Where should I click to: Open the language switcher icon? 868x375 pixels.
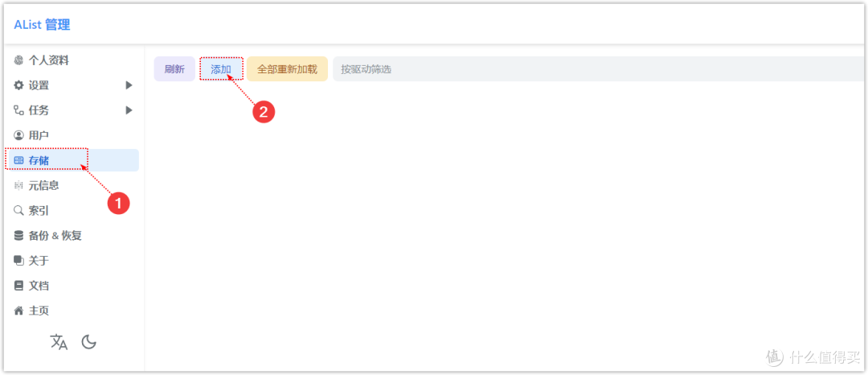pyautogui.click(x=59, y=342)
